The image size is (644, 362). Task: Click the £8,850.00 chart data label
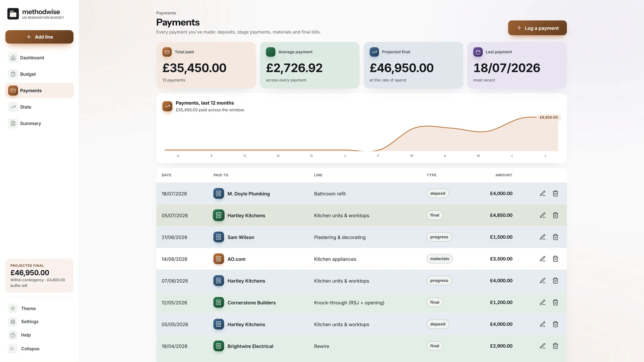pos(549,117)
